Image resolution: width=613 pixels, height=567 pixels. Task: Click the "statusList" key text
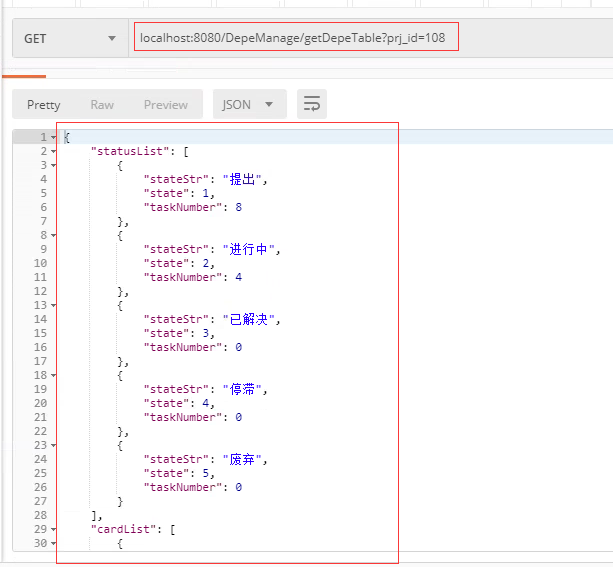(x=129, y=151)
